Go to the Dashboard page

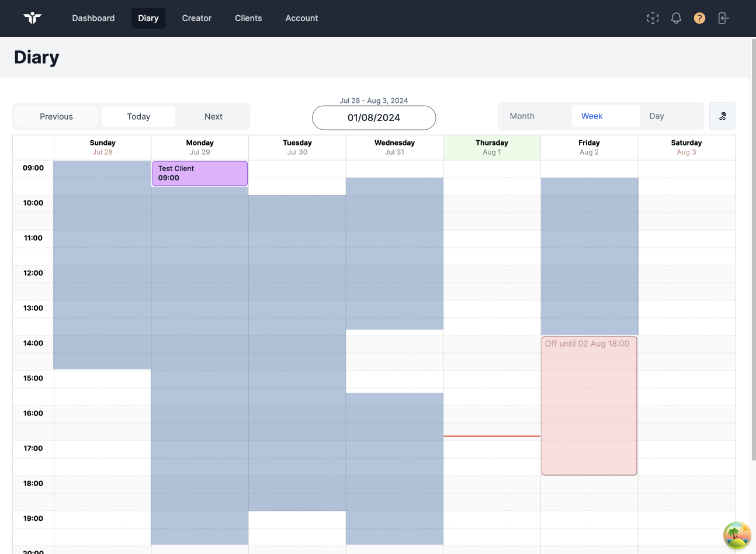click(x=93, y=18)
